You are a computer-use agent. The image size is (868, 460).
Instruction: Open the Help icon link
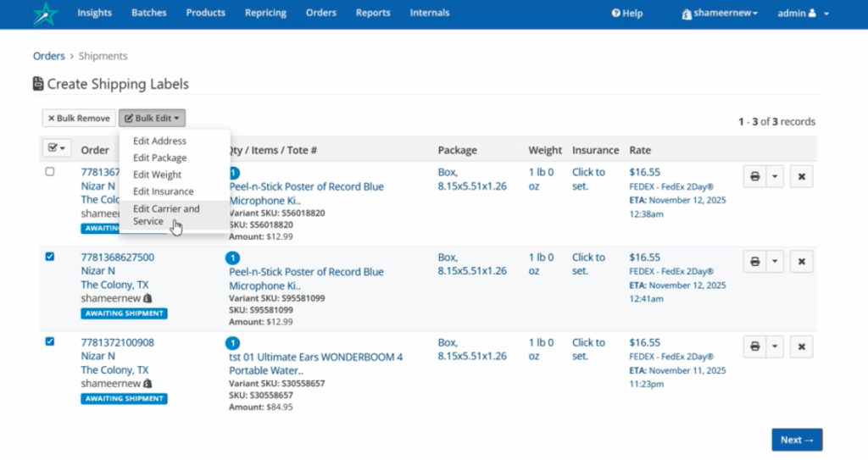[627, 14]
